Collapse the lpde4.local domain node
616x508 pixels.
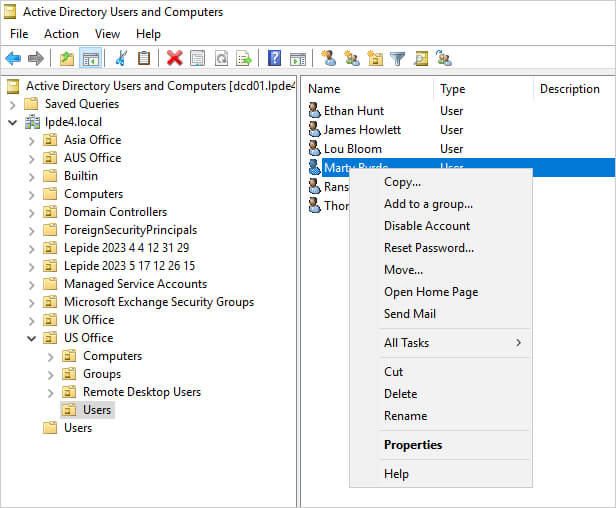click(x=13, y=123)
